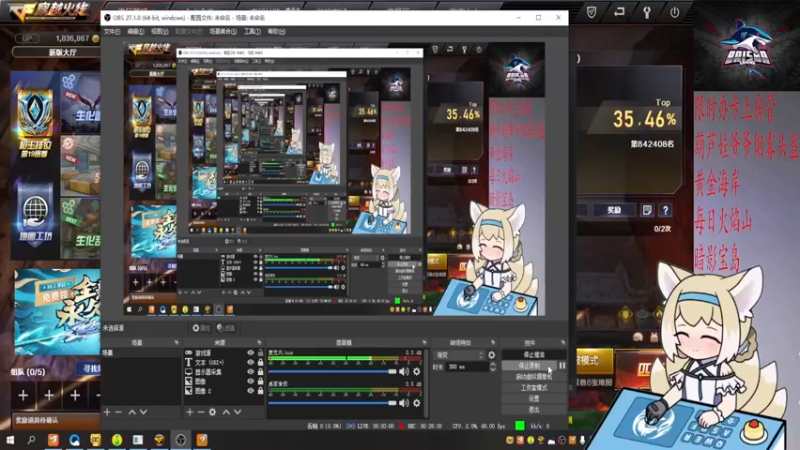Open transition properties gear icon
Screen dimensions: 800x450
[x=491, y=355]
